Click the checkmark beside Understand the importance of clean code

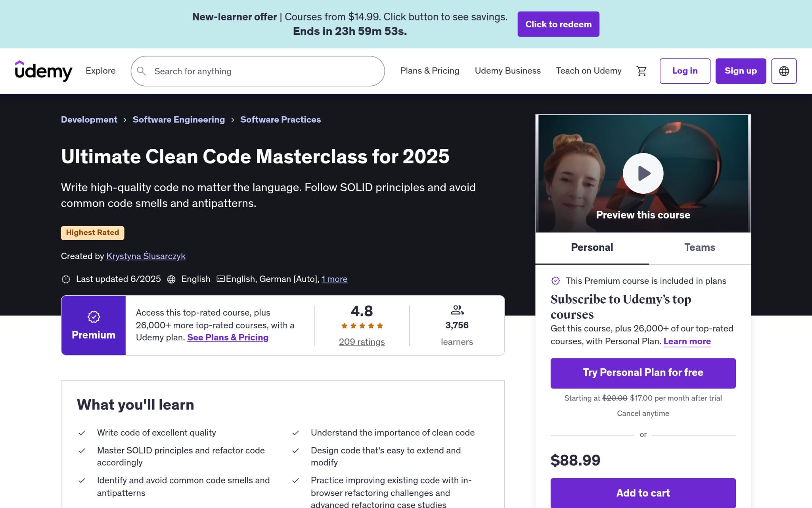click(295, 433)
